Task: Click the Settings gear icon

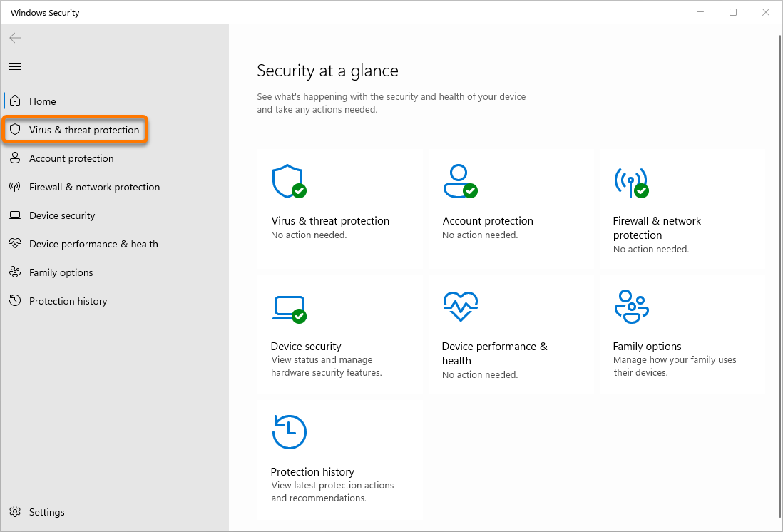Action: point(15,511)
